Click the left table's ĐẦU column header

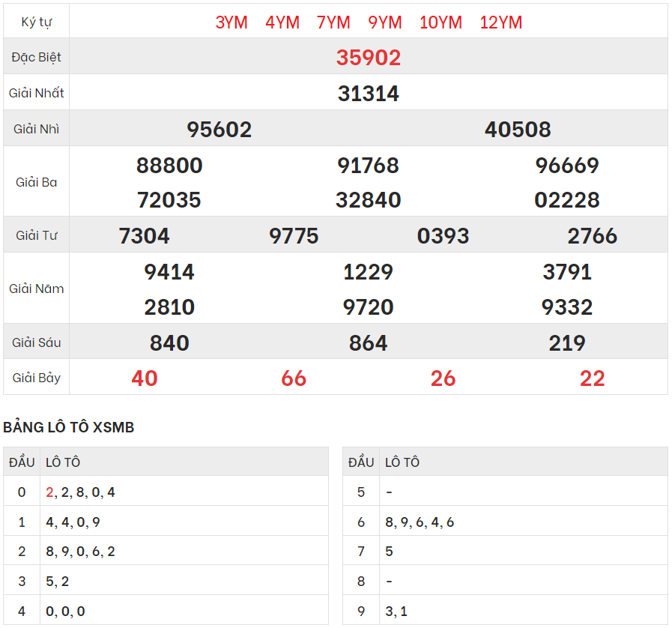click(22, 462)
